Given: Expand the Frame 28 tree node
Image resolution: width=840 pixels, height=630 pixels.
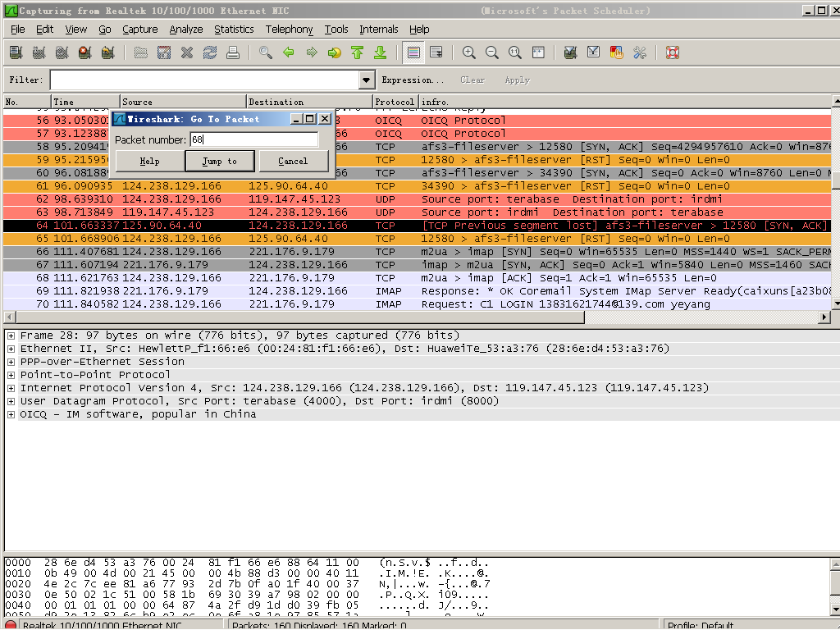Looking at the screenshot, I should click(11, 336).
